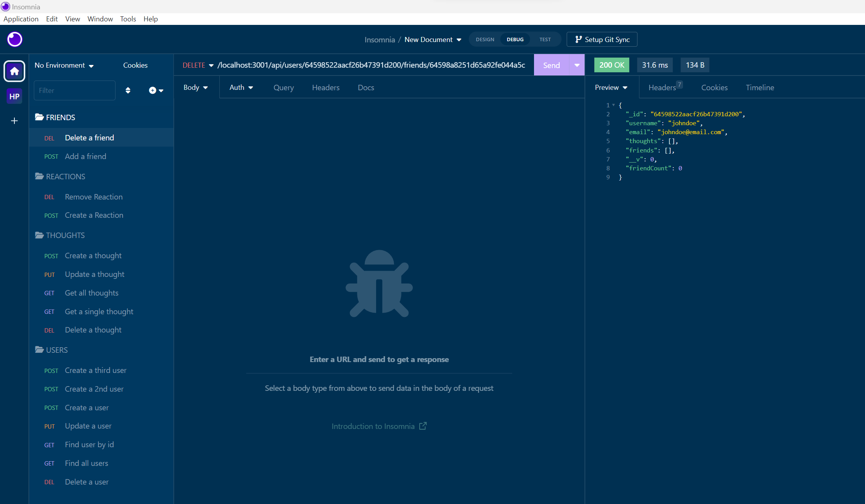
Task: Click the plus icon to add a new request
Action: click(152, 90)
